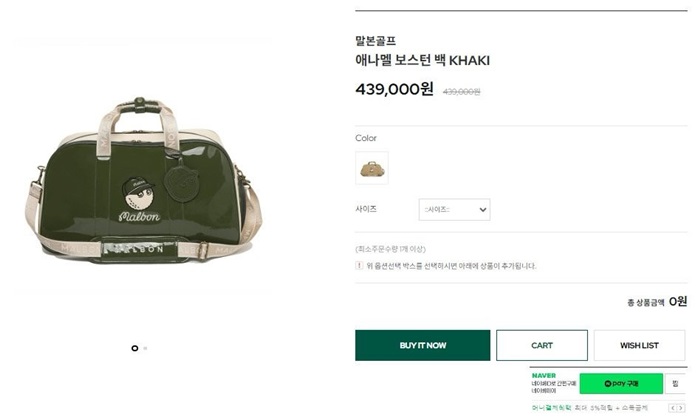Click the Naver benefits promo text link

tap(590, 408)
